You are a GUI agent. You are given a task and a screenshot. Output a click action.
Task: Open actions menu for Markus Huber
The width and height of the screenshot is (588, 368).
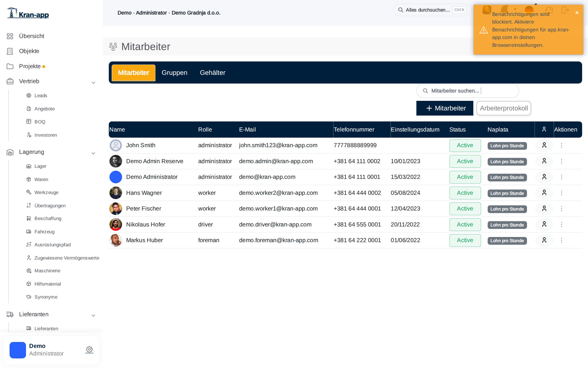562,240
